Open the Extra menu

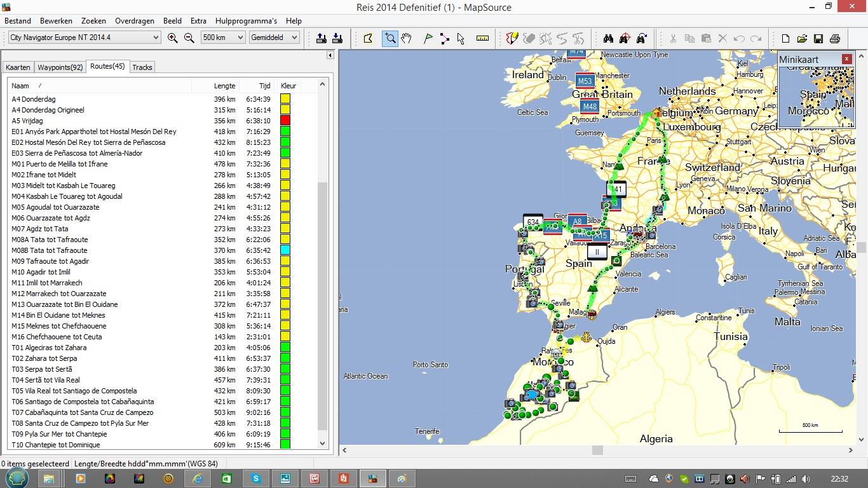point(198,21)
